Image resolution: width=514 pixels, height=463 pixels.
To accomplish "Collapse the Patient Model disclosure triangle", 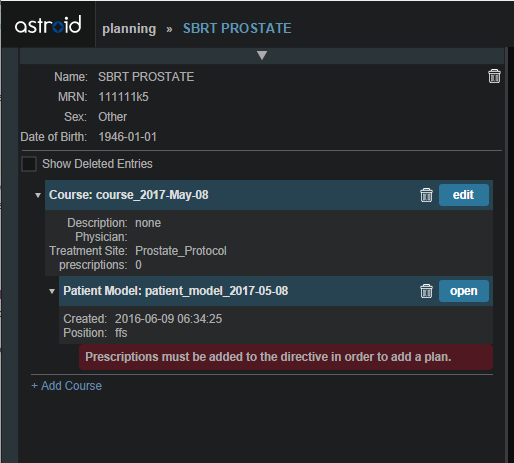I will (52, 291).
